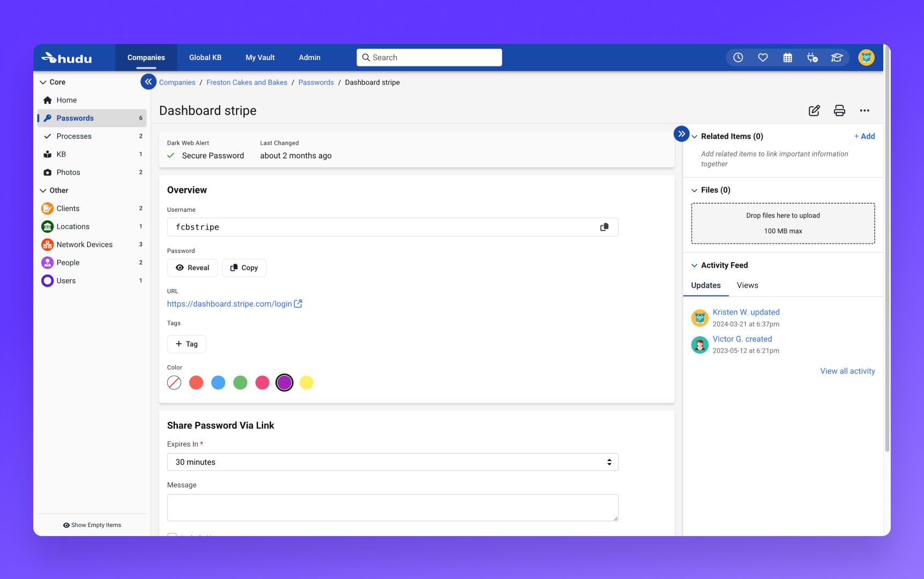Open recent activity via the clock icon
The width and height of the screenshot is (924, 579).
[x=738, y=57]
